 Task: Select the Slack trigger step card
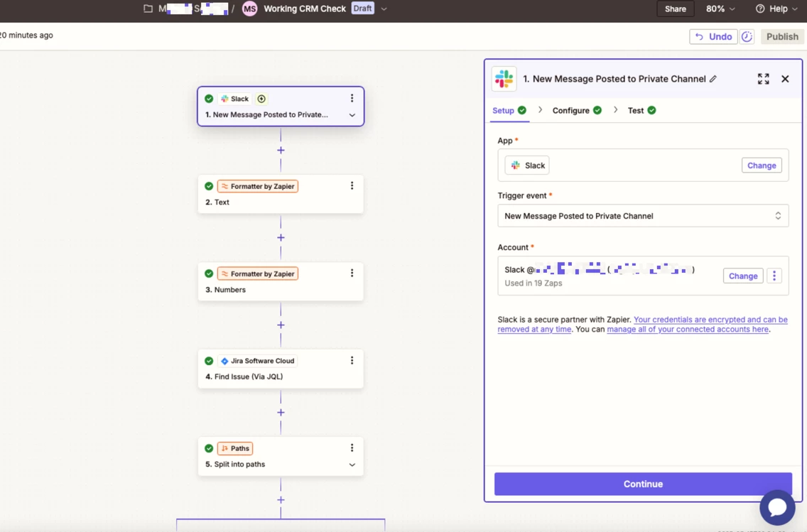(x=281, y=107)
